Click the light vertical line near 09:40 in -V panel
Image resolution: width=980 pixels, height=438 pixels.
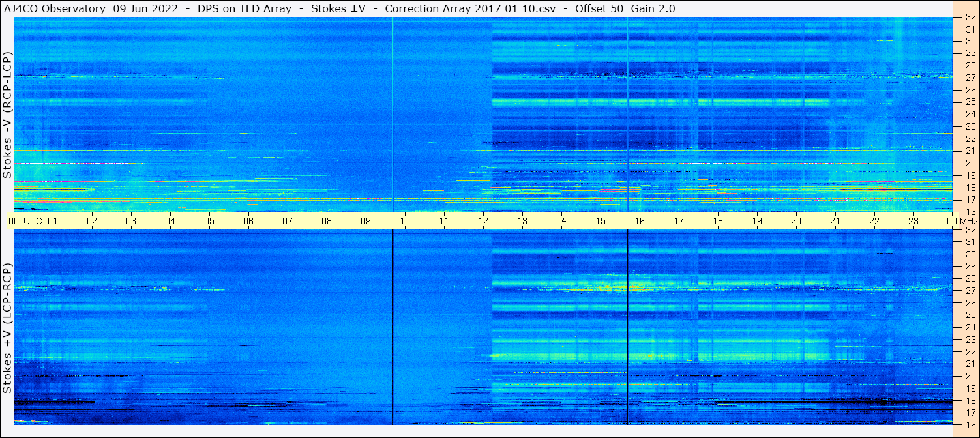pyautogui.click(x=393, y=115)
